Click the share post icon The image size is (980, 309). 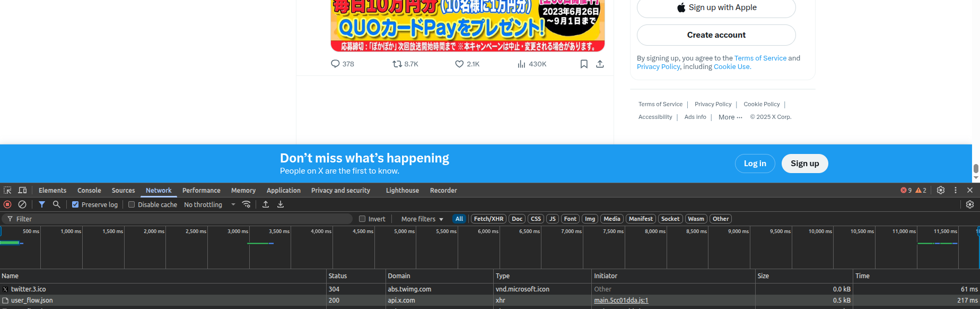point(600,64)
